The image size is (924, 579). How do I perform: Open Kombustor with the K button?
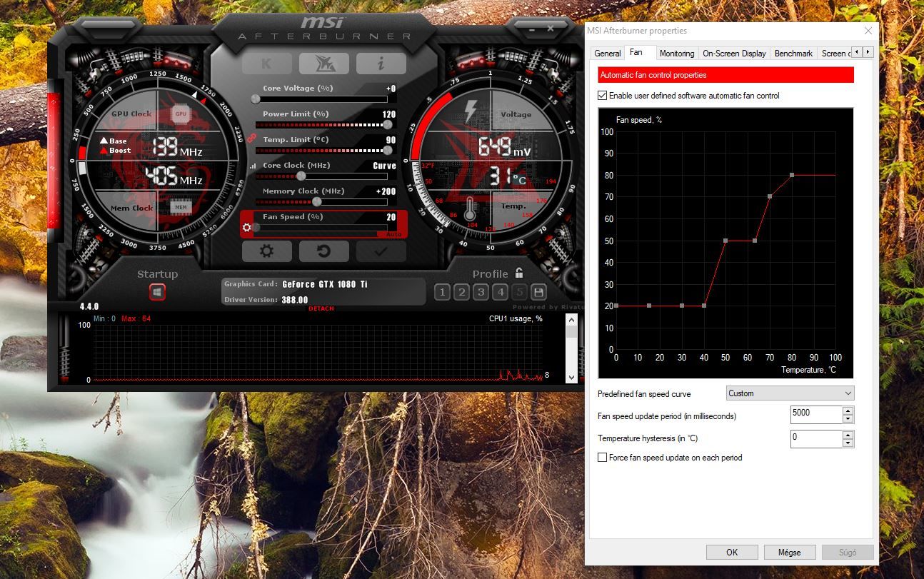tap(266, 64)
